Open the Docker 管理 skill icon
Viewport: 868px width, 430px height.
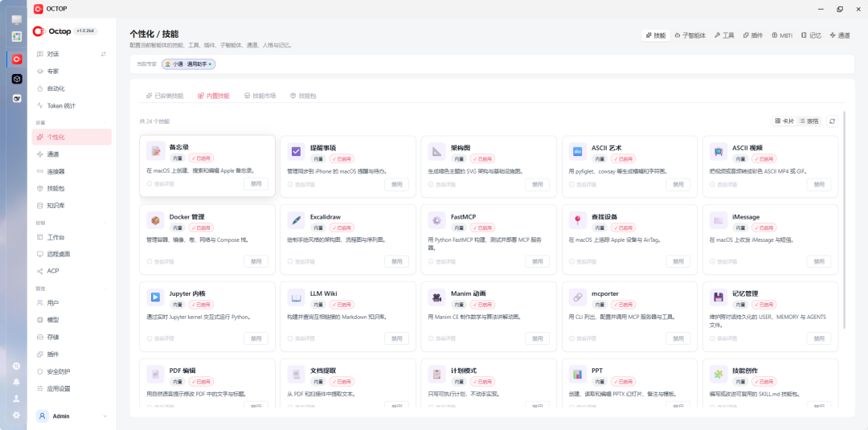[155, 220]
